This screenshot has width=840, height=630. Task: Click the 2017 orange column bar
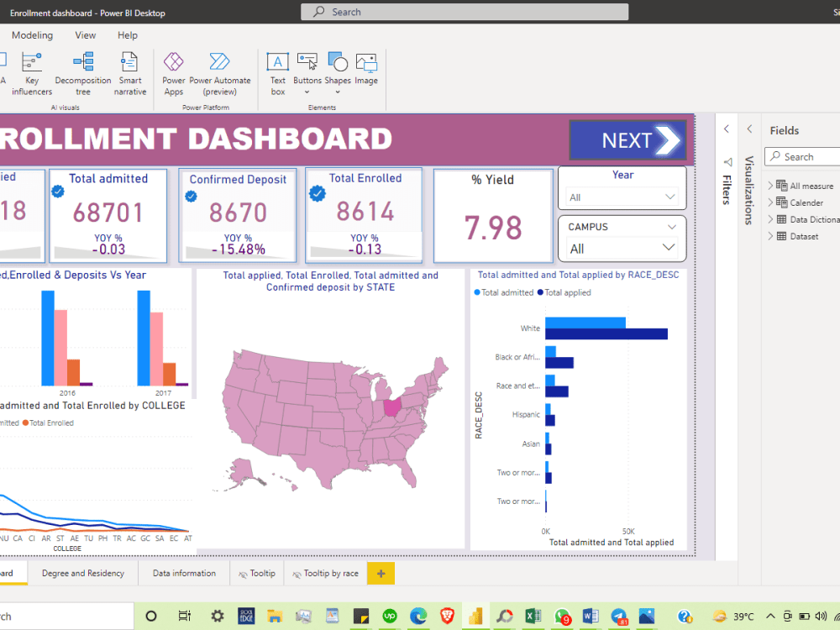click(x=170, y=375)
